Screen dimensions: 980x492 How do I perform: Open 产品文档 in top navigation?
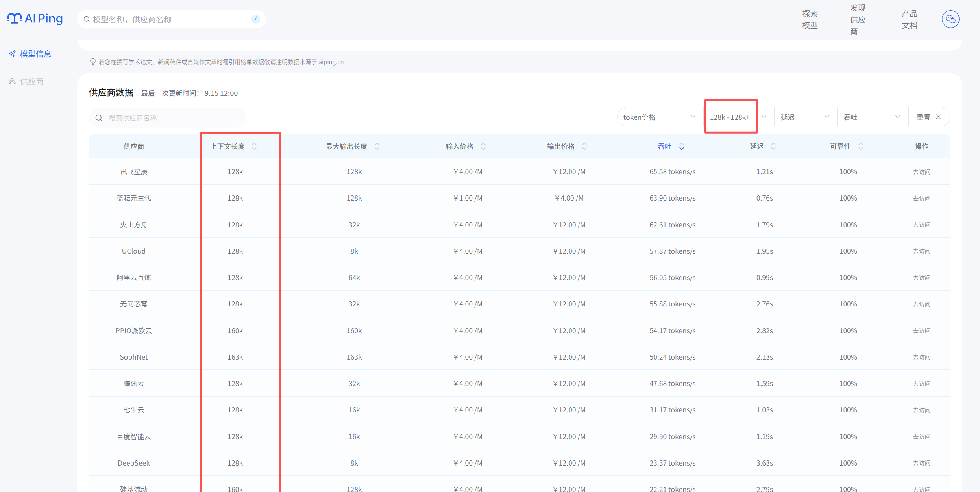coord(910,19)
